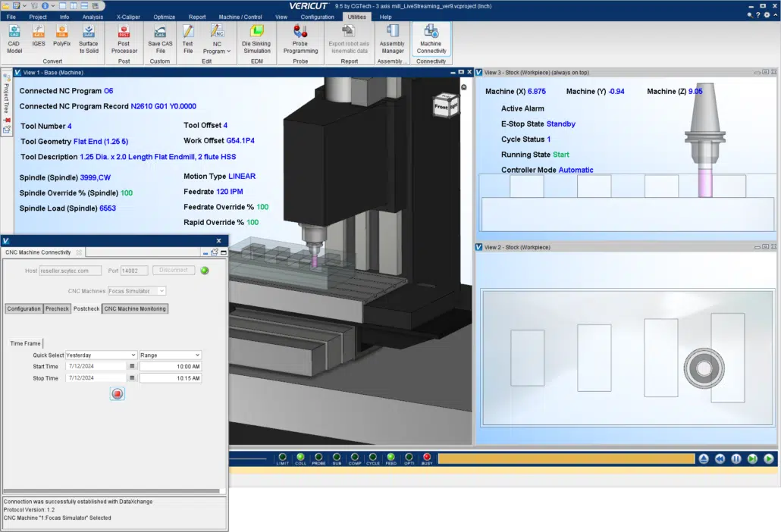This screenshot has width=781, height=532.
Task: Click the Port input field
Action: pos(134,271)
